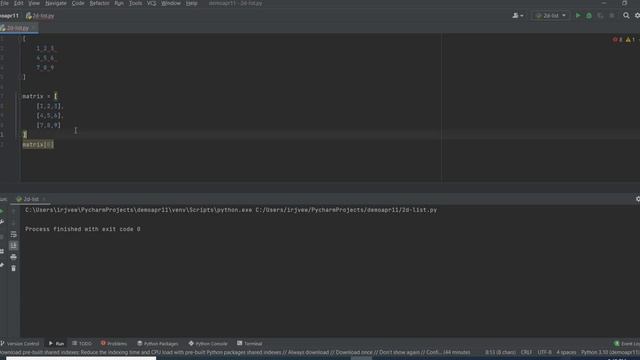The width and height of the screenshot is (640, 360).
Task: Open Run panel settings gear icon
Action: (x=637, y=199)
